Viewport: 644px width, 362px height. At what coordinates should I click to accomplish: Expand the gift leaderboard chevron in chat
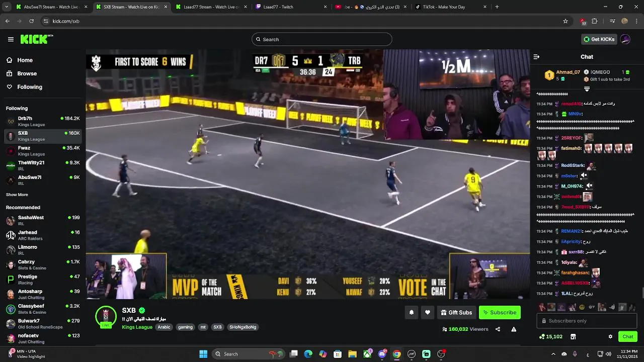(587, 89)
